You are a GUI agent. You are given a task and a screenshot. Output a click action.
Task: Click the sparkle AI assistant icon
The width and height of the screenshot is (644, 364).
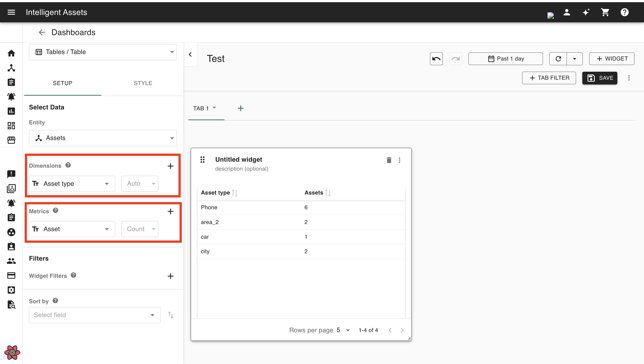coord(586,12)
